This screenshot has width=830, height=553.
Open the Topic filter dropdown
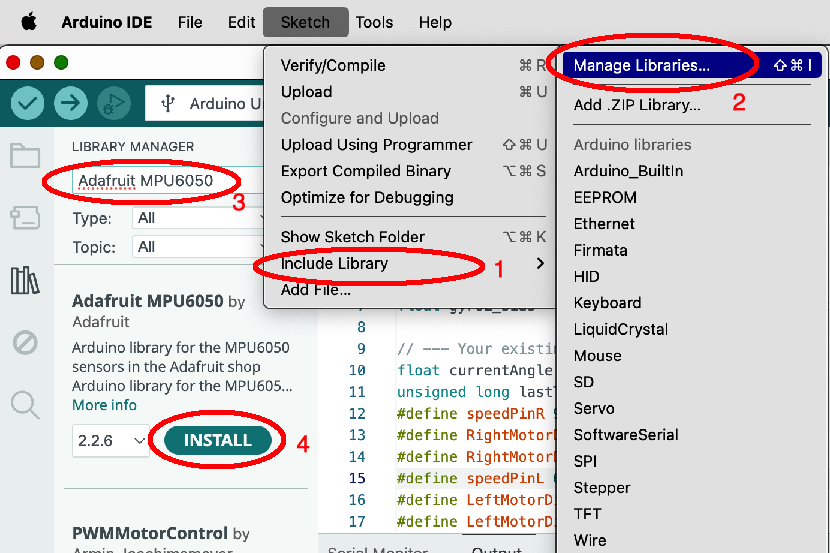(198, 247)
